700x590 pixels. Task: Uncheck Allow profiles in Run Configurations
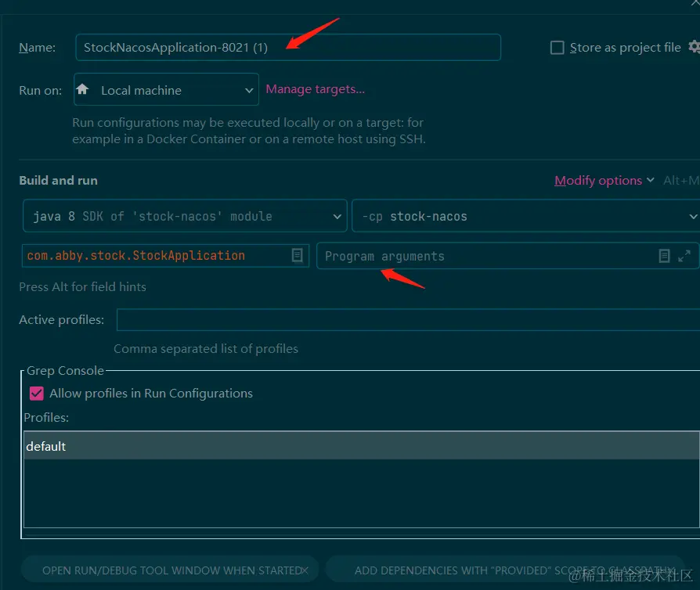point(37,393)
